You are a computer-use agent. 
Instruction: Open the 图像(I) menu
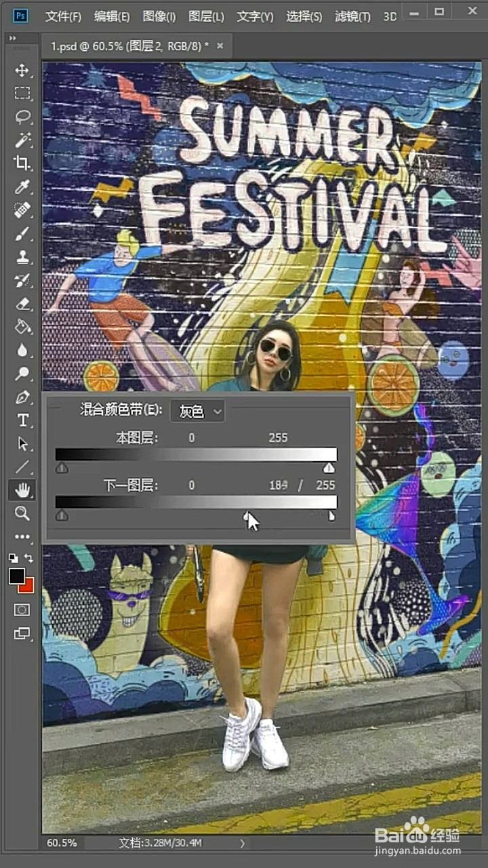[159, 16]
